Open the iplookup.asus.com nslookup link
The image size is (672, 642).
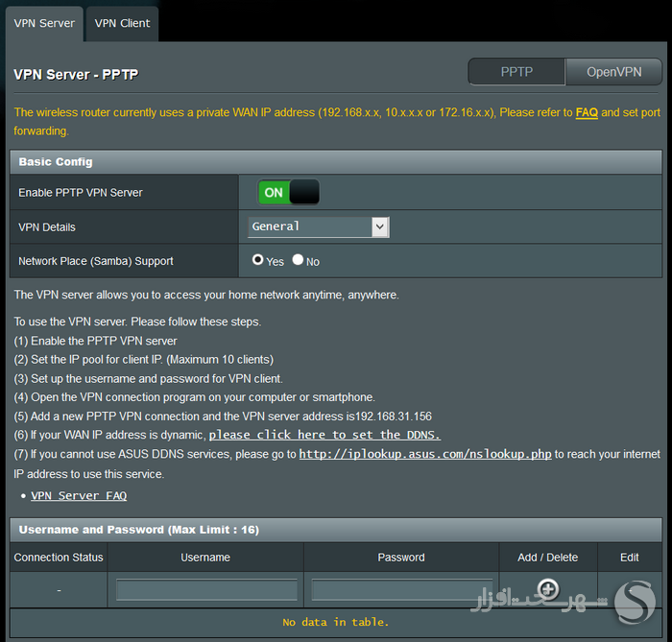tap(425, 454)
